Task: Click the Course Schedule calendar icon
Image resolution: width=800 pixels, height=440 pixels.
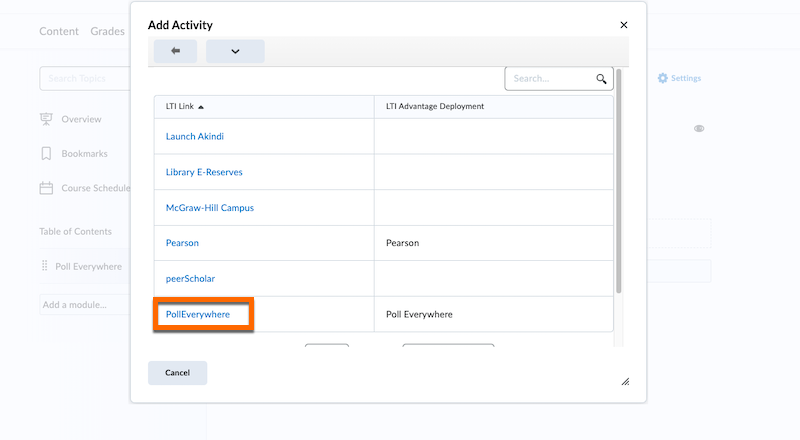Action: 46,188
